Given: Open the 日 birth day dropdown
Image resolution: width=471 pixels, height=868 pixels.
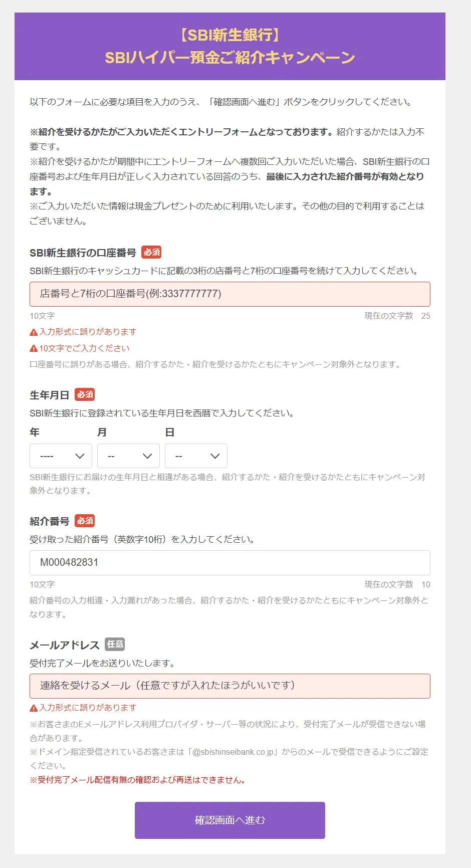Looking at the screenshot, I should point(196,456).
